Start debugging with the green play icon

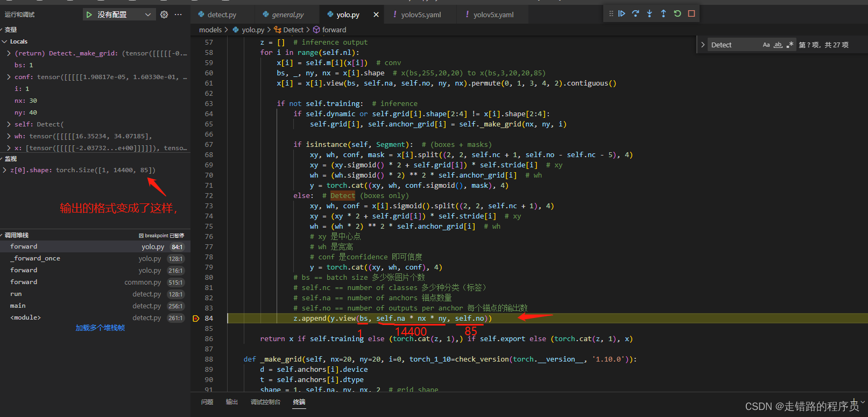click(89, 15)
